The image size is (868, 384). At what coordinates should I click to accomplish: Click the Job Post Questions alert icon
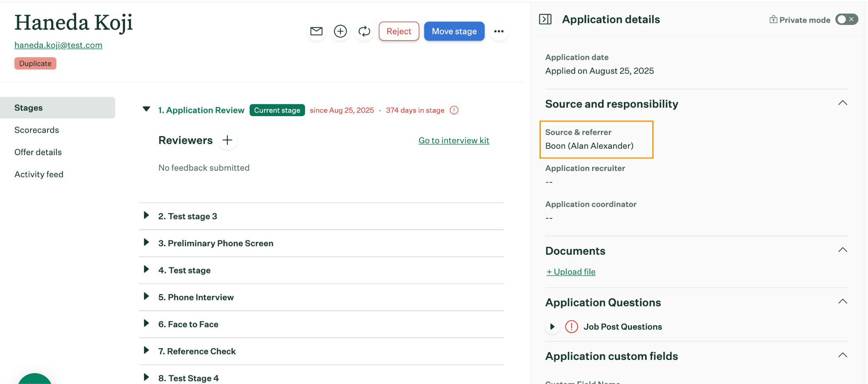tap(571, 327)
